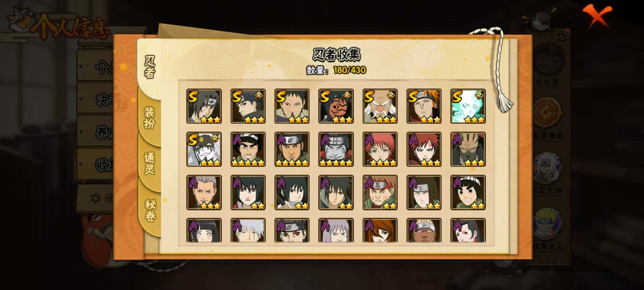Choose the orange-haired Pain S-rank ninja

(x=424, y=106)
